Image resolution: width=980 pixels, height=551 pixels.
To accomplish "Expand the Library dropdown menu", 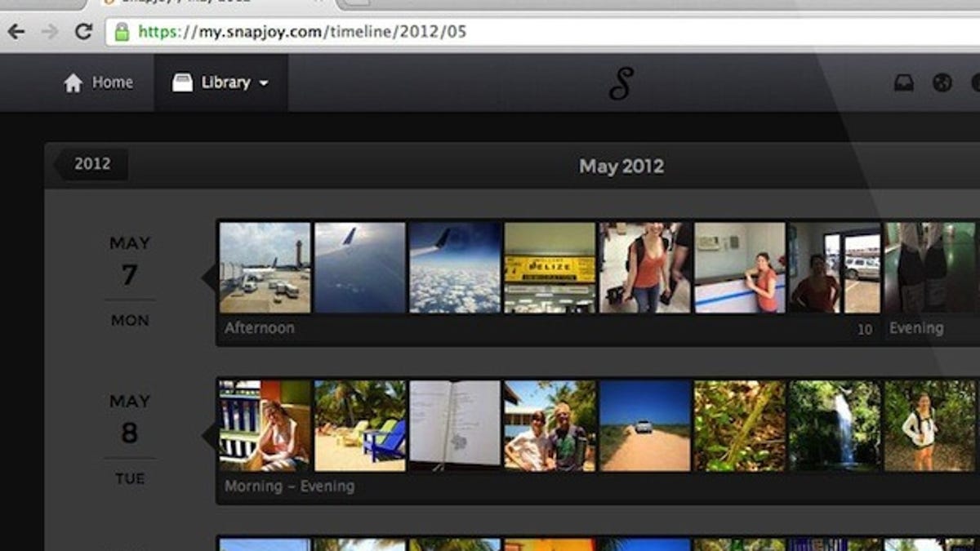I will (264, 83).
